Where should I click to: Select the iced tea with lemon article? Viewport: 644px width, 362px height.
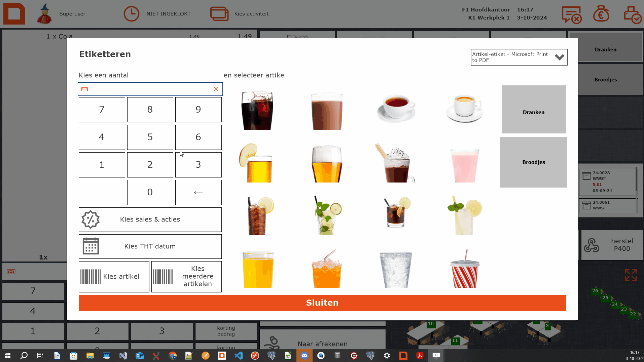pos(260,216)
